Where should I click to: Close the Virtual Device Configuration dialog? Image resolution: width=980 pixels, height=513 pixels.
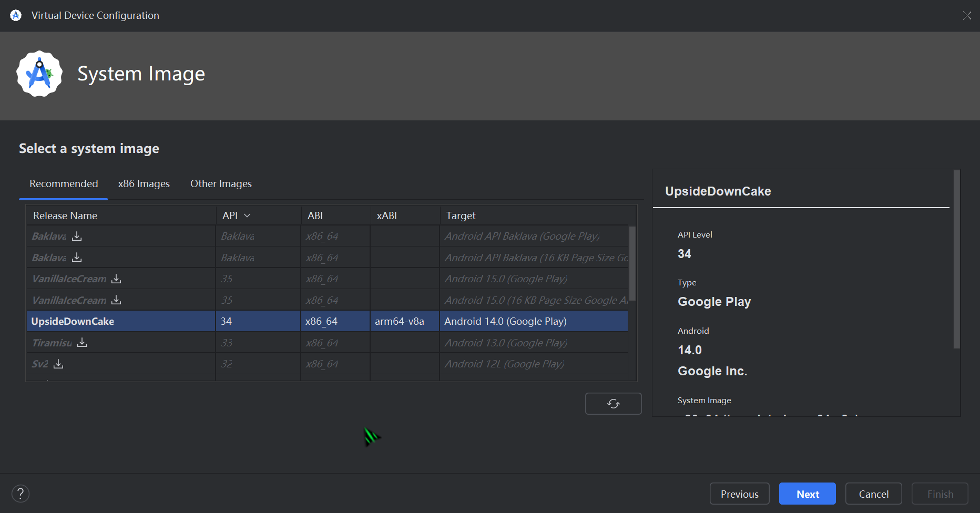(967, 16)
